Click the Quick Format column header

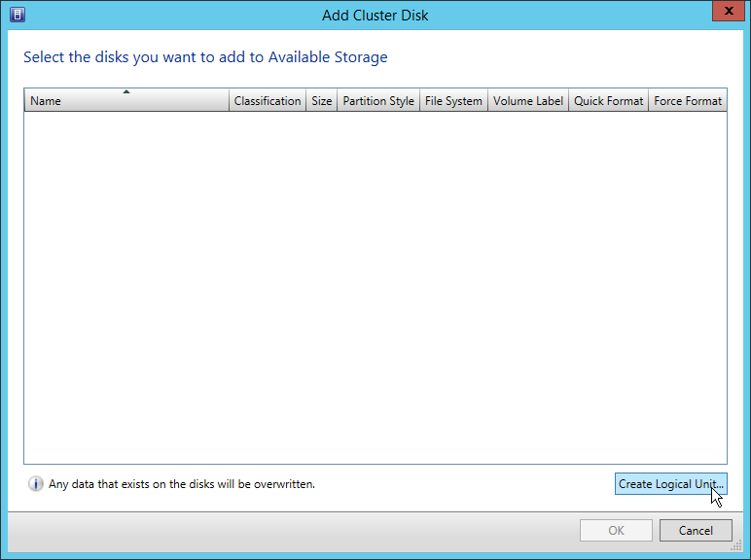point(608,101)
